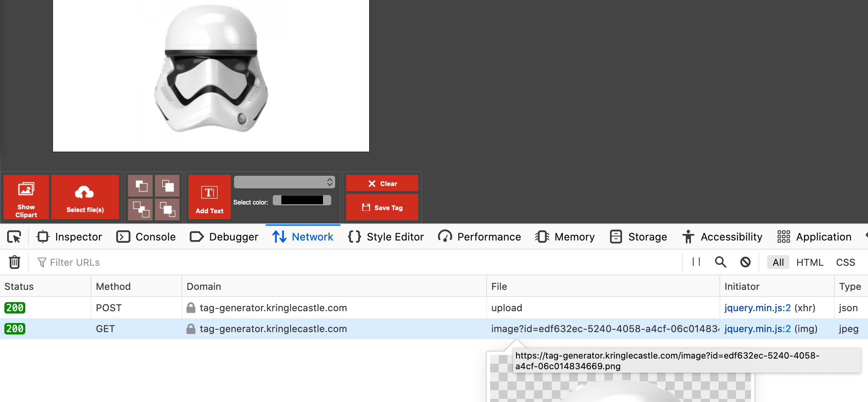The height and width of the screenshot is (402, 868).
Task: Clear network requests with trash icon
Action: point(15,262)
